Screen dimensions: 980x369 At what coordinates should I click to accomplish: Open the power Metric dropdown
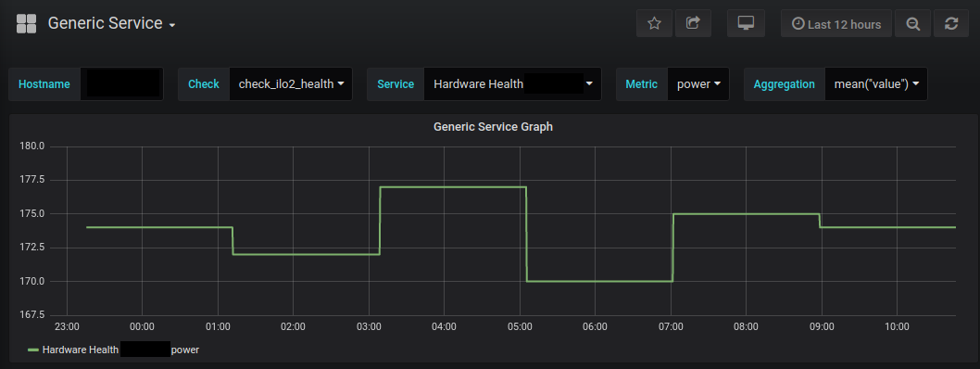coord(698,83)
